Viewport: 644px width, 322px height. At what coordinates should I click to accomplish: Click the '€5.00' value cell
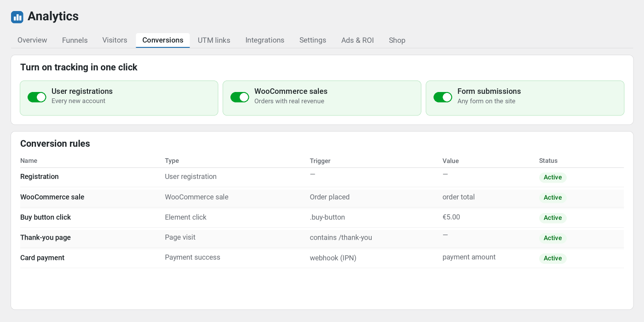click(451, 217)
